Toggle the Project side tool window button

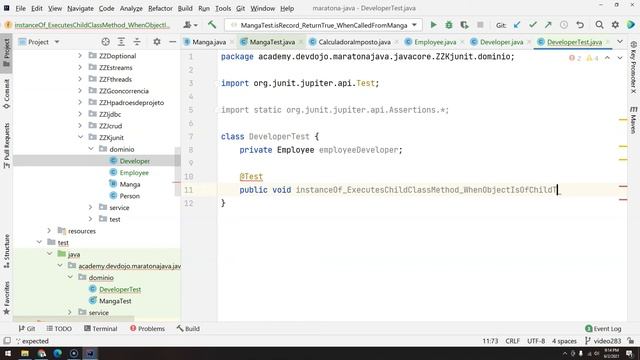[7, 53]
